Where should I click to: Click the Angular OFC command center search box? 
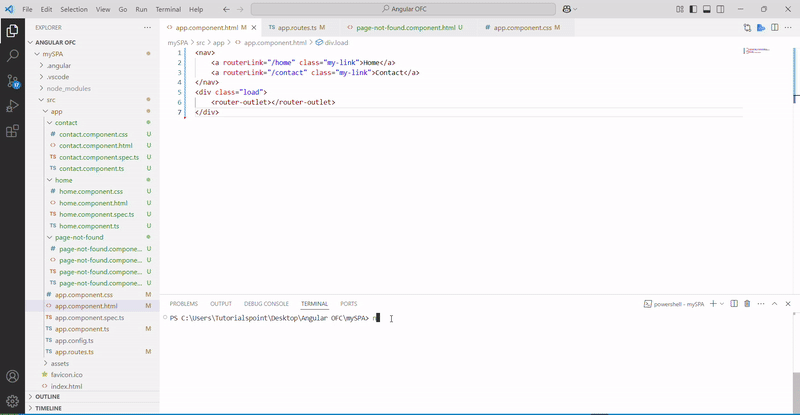[x=403, y=9]
